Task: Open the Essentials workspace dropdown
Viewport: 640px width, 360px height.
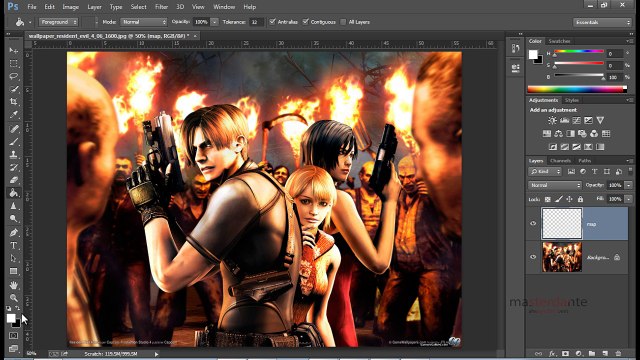Action: point(602,22)
